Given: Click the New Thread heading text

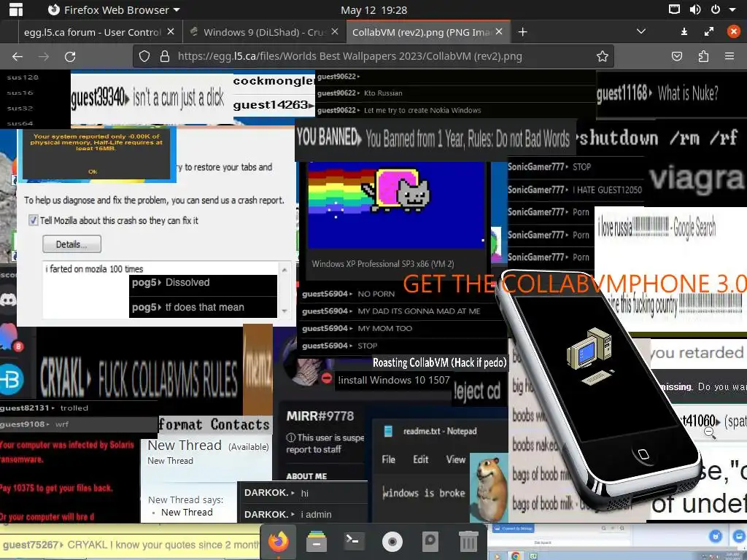Looking at the screenshot, I should 185,446.
